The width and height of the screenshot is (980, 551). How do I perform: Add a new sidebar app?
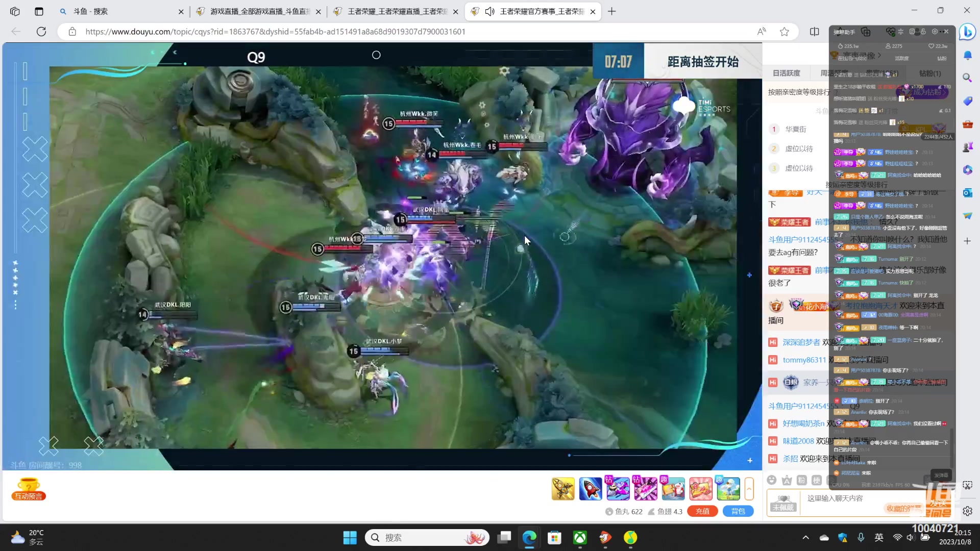(x=967, y=241)
